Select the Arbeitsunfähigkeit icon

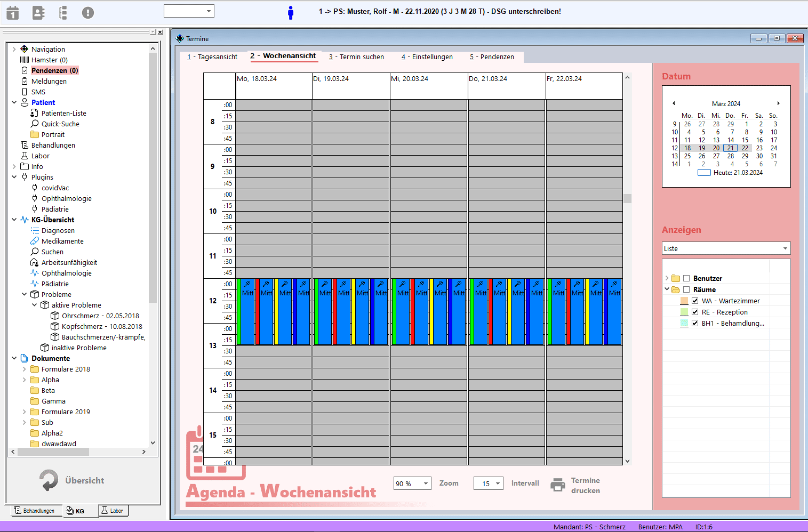click(x=34, y=262)
